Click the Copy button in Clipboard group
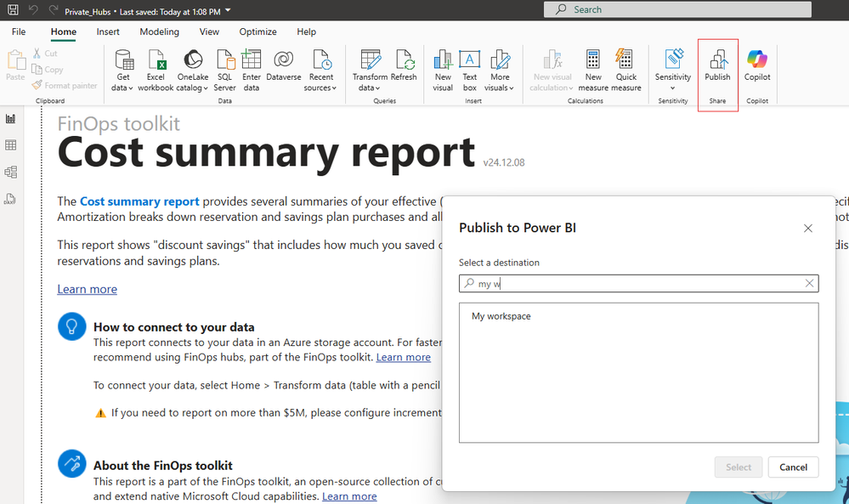Image resolution: width=849 pixels, height=504 pixels. click(47, 70)
